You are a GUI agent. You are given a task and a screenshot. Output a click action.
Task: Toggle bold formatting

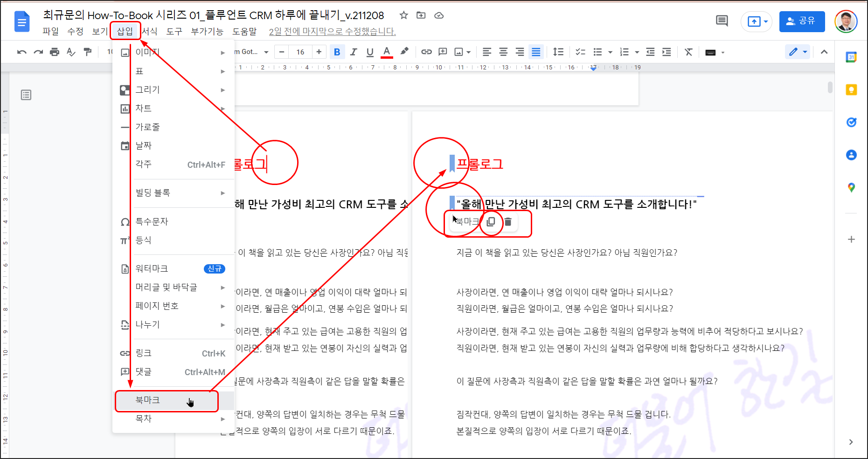pos(337,52)
